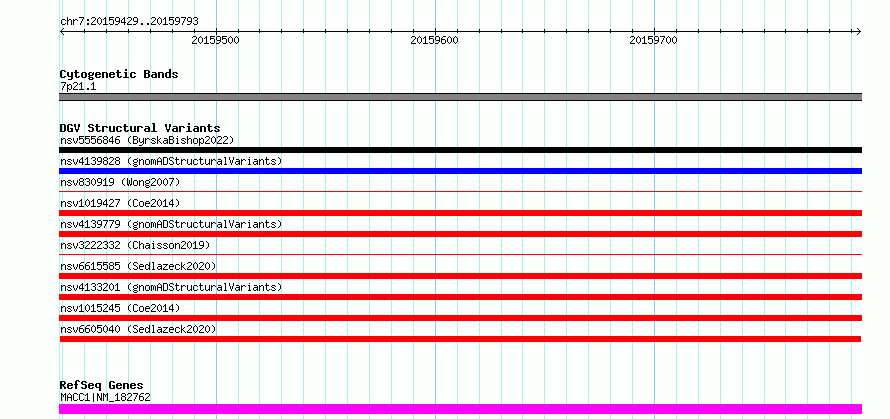Open variant nsv6615585 (Sedlazeck2020) label

click(x=138, y=266)
